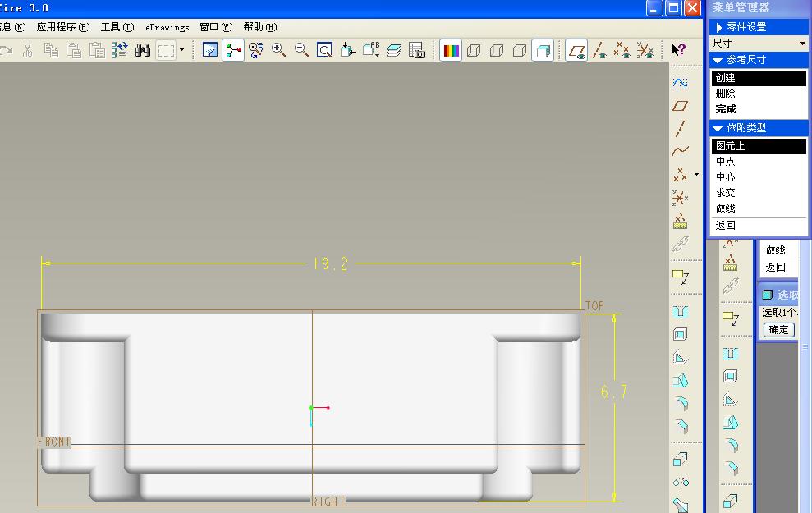Click 确定 in the background selection dialog

click(x=779, y=330)
